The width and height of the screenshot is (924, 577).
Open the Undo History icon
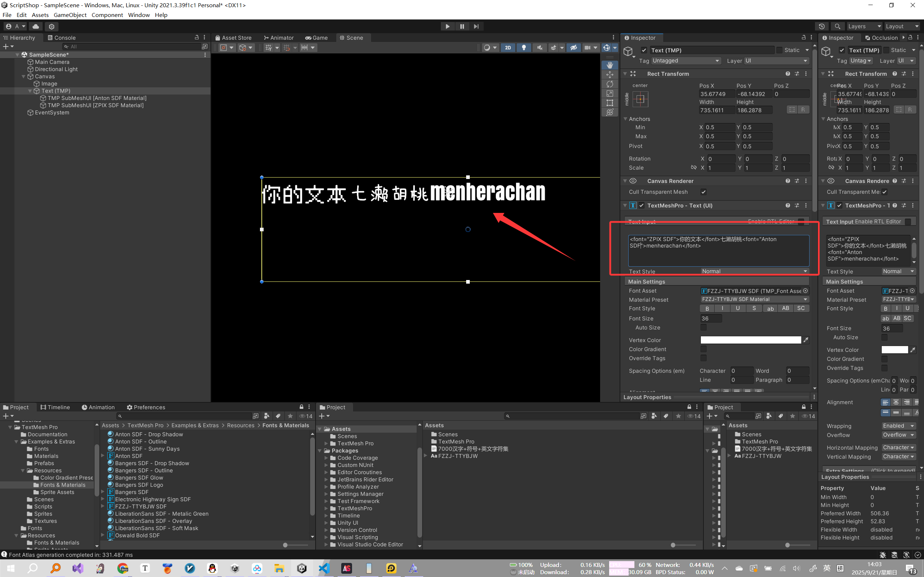pyautogui.click(x=821, y=26)
